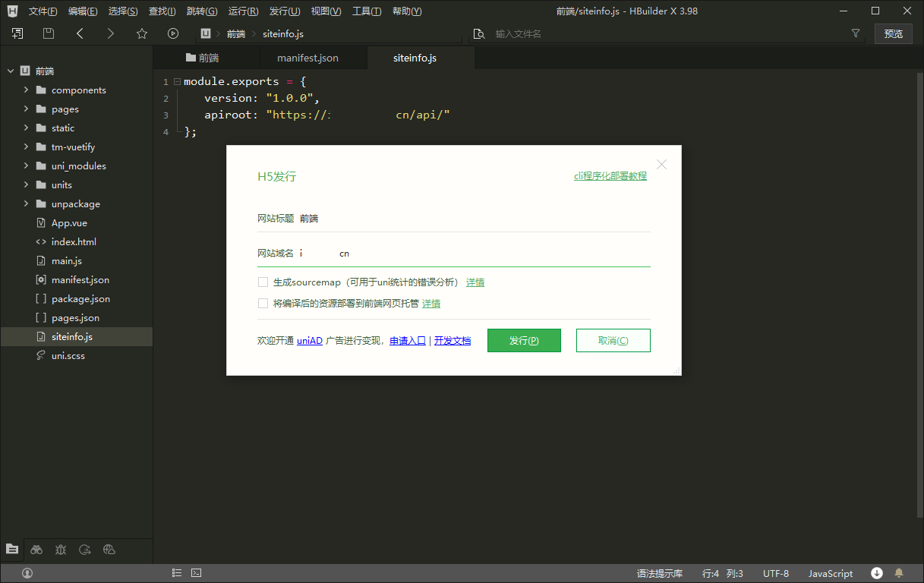
Task: Enable the 生成sourcemap checkbox
Action: click(x=263, y=282)
